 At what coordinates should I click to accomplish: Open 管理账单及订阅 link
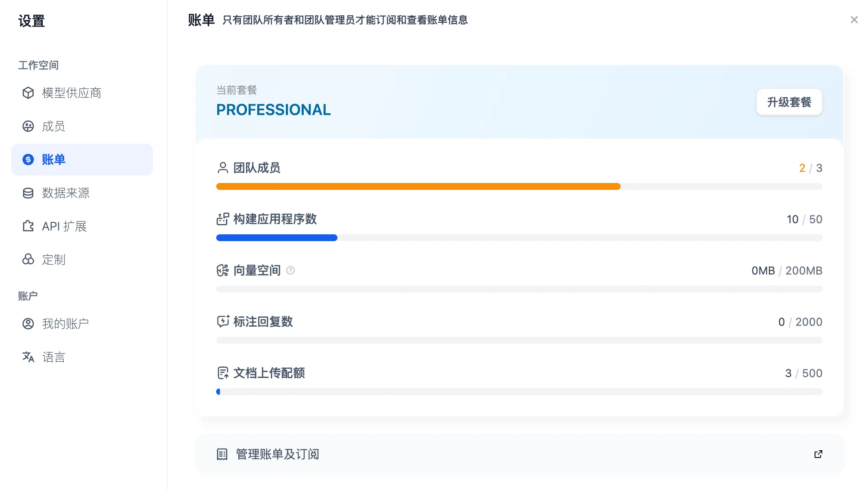click(278, 454)
